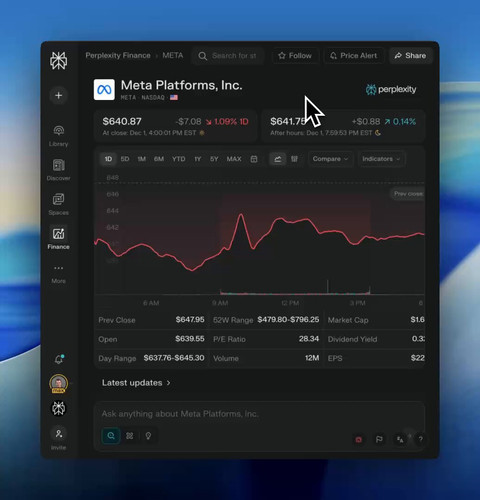Open the user profile avatar
The width and height of the screenshot is (480, 500).
[x=59, y=384]
